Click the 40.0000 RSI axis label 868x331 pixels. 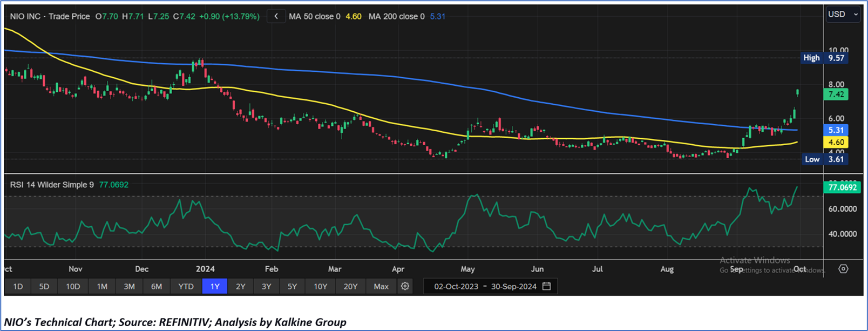843,234
